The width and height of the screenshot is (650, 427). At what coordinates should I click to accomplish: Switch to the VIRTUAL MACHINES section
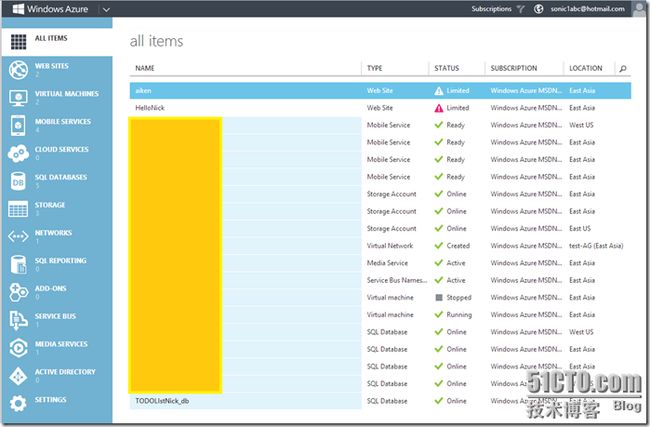click(67, 94)
